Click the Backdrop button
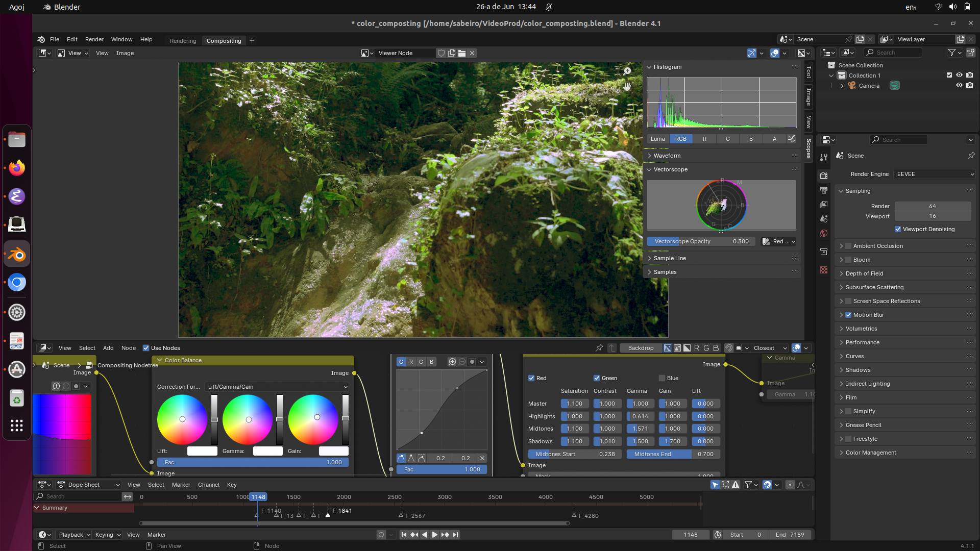980x551 pixels. pos(641,348)
